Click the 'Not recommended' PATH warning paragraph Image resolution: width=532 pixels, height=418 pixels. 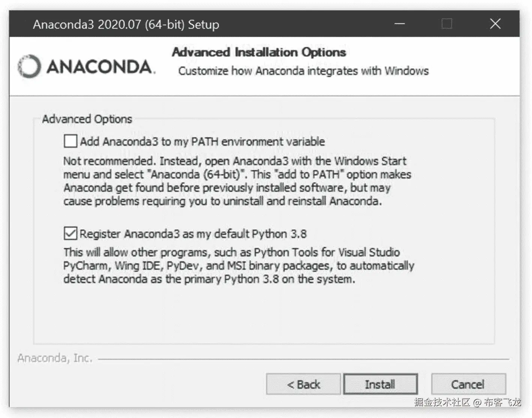pyautogui.click(x=236, y=181)
